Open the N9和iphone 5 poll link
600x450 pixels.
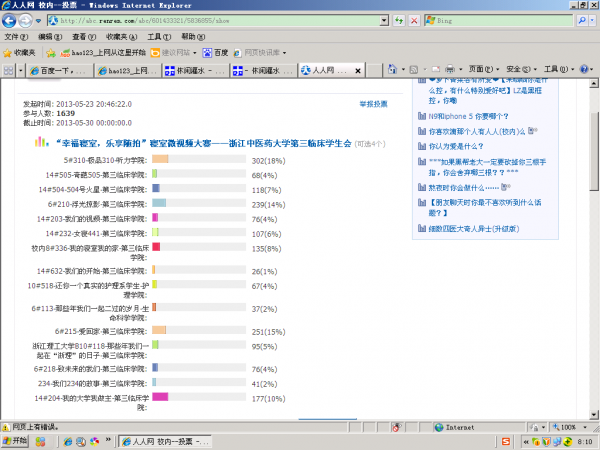pos(468,116)
